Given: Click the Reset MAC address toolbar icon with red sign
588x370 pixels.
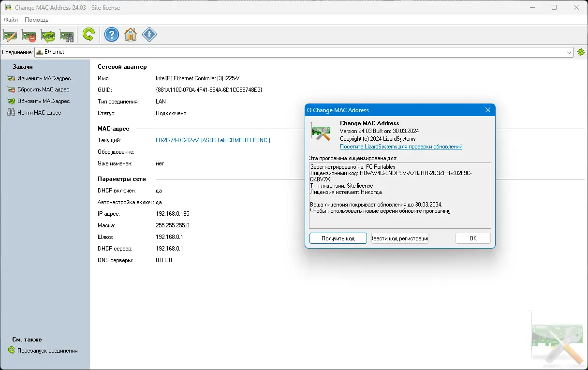Looking at the screenshot, I should click(x=29, y=35).
